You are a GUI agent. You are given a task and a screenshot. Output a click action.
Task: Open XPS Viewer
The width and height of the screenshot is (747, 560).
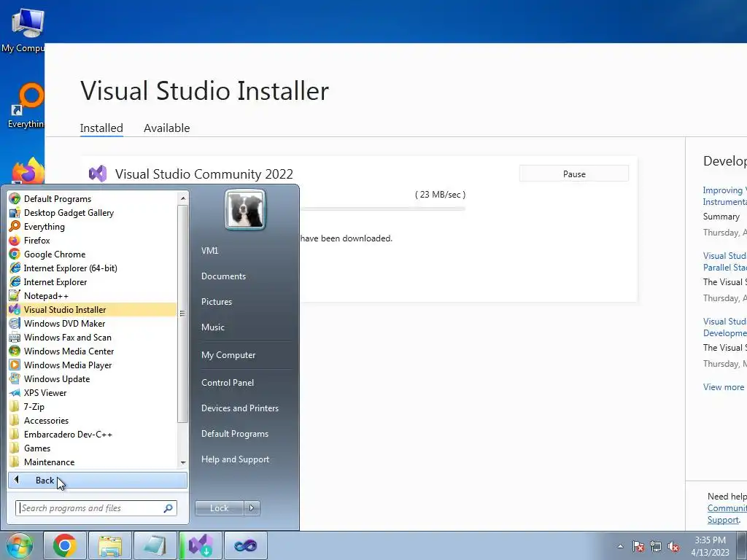[92, 392]
